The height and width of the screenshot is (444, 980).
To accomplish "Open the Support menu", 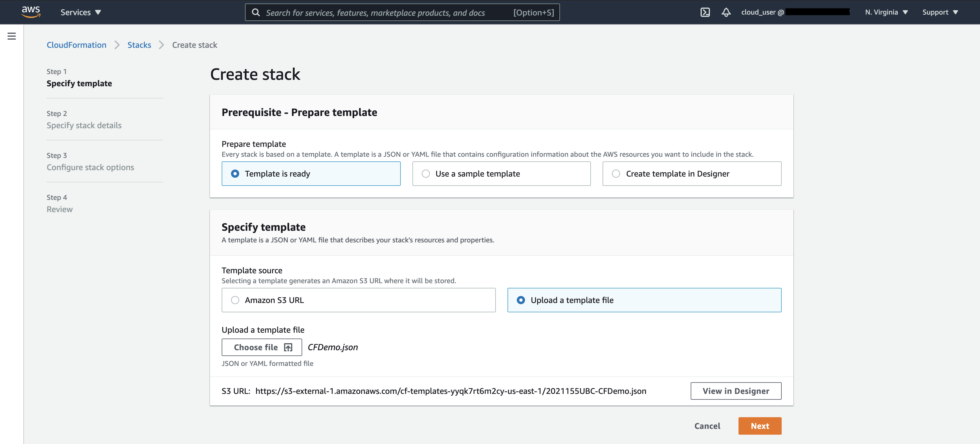I will (940, 12).
